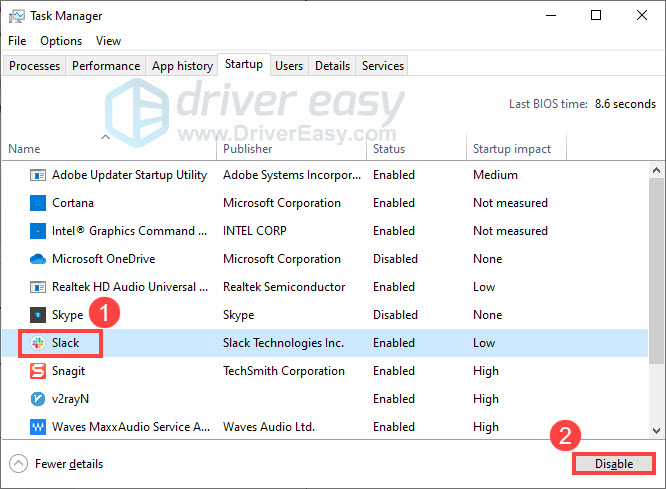Image resolution: width=666 pixels, height=489 pixels.
Task: Click the Snagit app icon
Action: click(38, 371)
